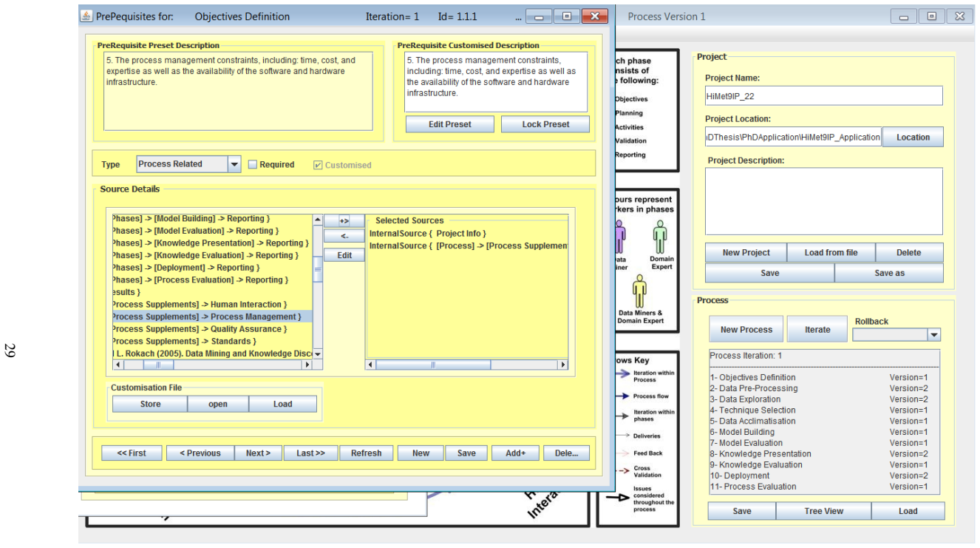Click open in Customisation File
This screenshot has height=548, width=980.
218,404
